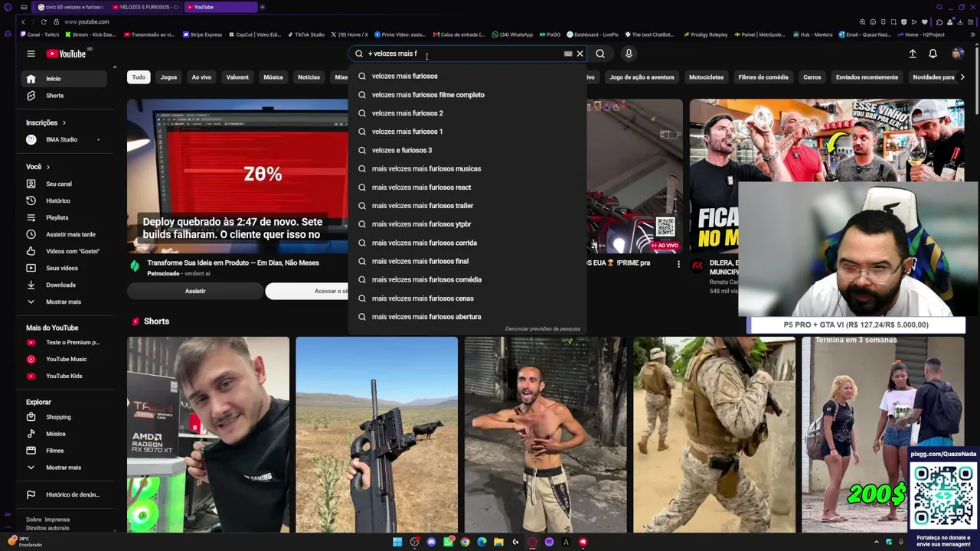Open Seu canal in the sidebar
Screen dimensions: 980x551
pos(65,184)
